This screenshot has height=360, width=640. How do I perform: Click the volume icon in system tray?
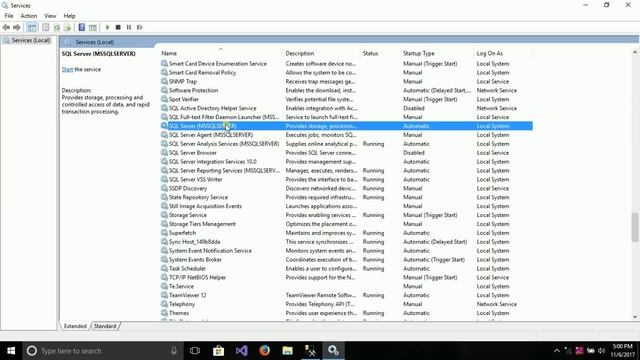coord(602,351)
